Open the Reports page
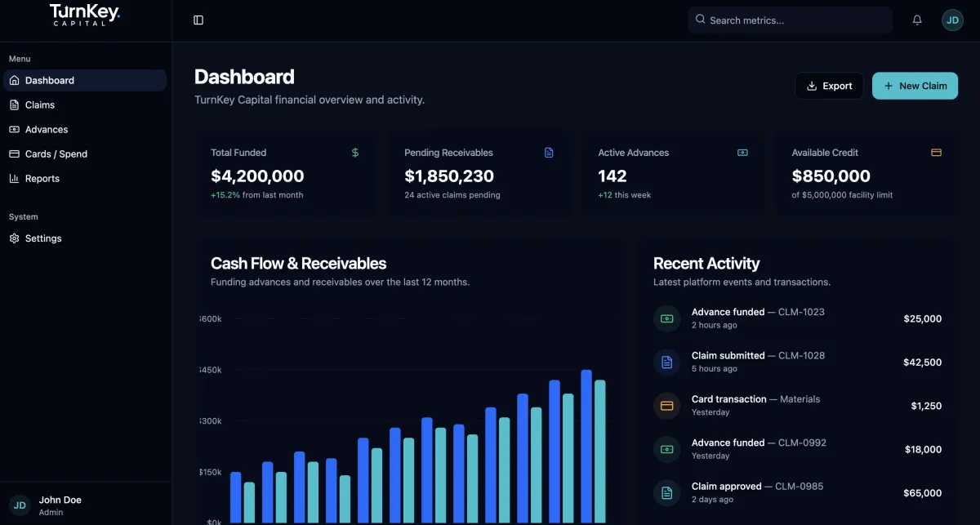 point(42,178)
